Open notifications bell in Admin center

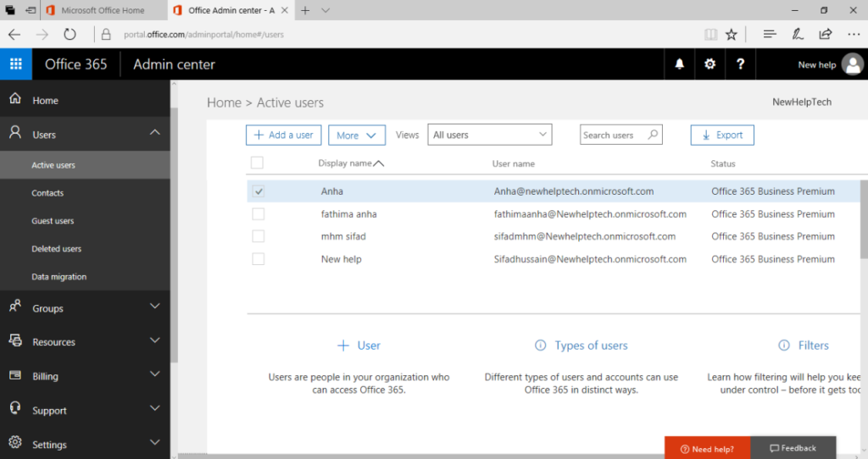(x=679, y=64)
